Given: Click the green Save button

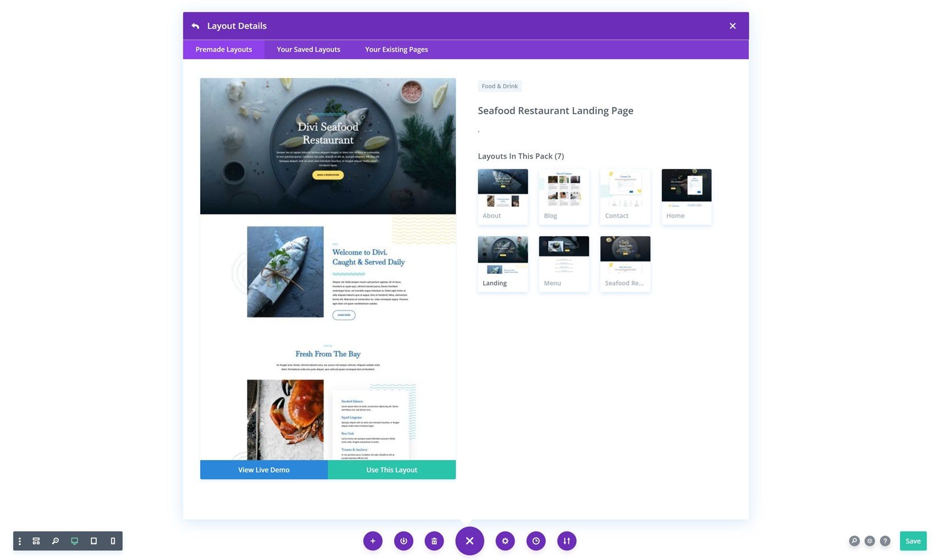Looking at the screenshot, I should (913, 541).
